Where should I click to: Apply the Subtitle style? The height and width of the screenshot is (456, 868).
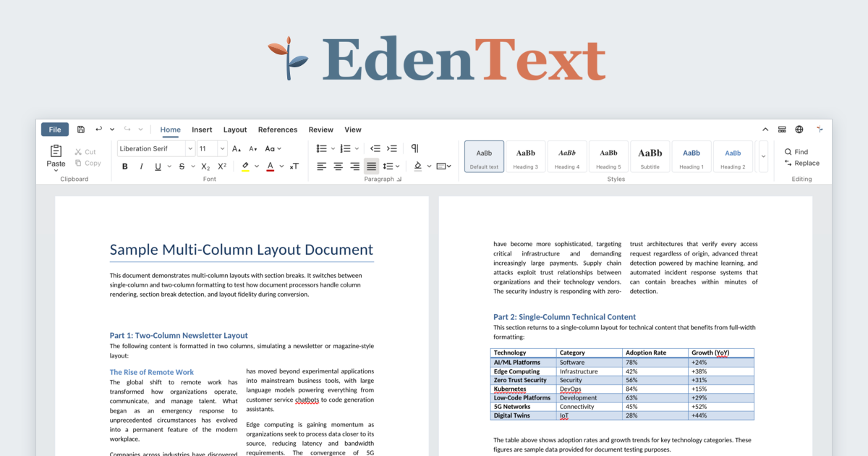(x=650, y=156)
